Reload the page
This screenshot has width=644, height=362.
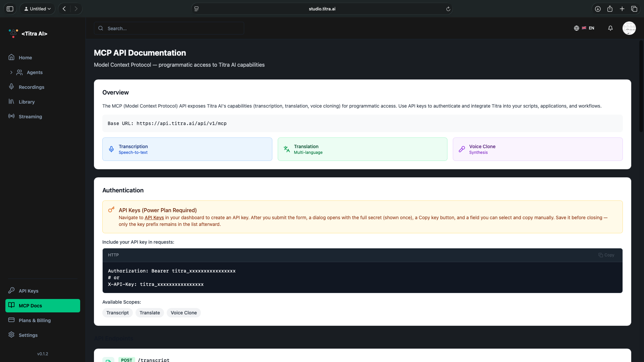click(x=448, y=9)
